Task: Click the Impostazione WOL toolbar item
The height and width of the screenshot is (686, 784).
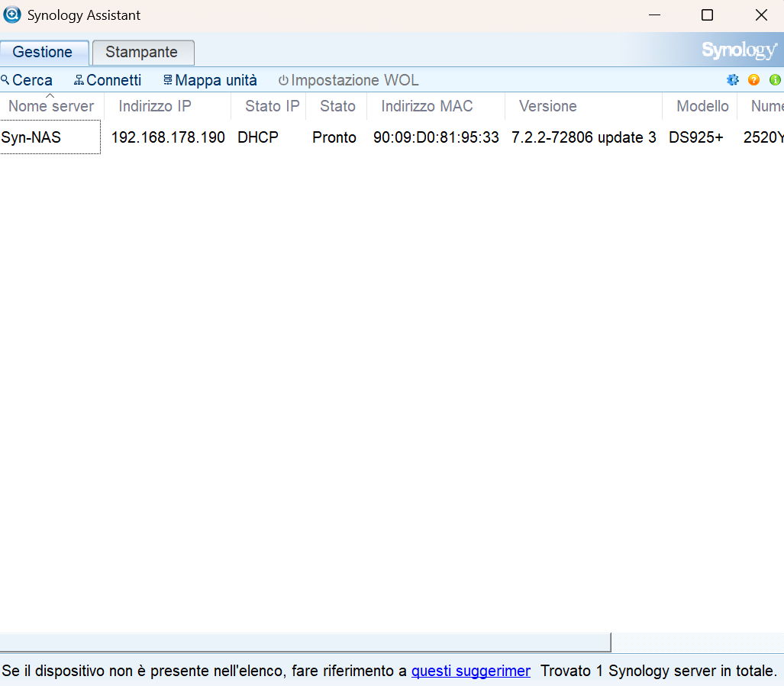Action: pos(348,80)
